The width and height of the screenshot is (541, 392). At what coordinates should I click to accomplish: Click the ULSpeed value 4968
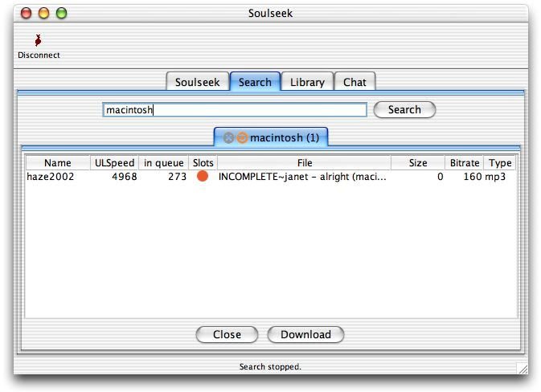click(x=125, y=177)
